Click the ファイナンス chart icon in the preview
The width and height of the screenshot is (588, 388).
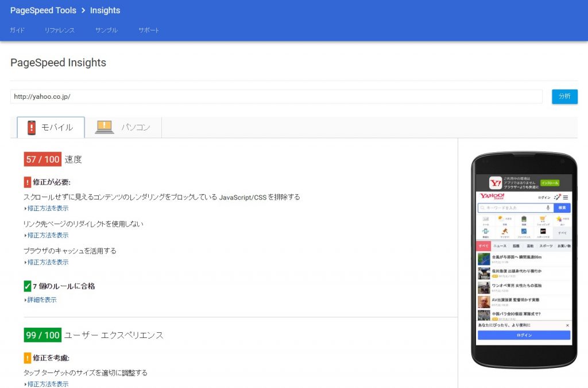(524, 232)
